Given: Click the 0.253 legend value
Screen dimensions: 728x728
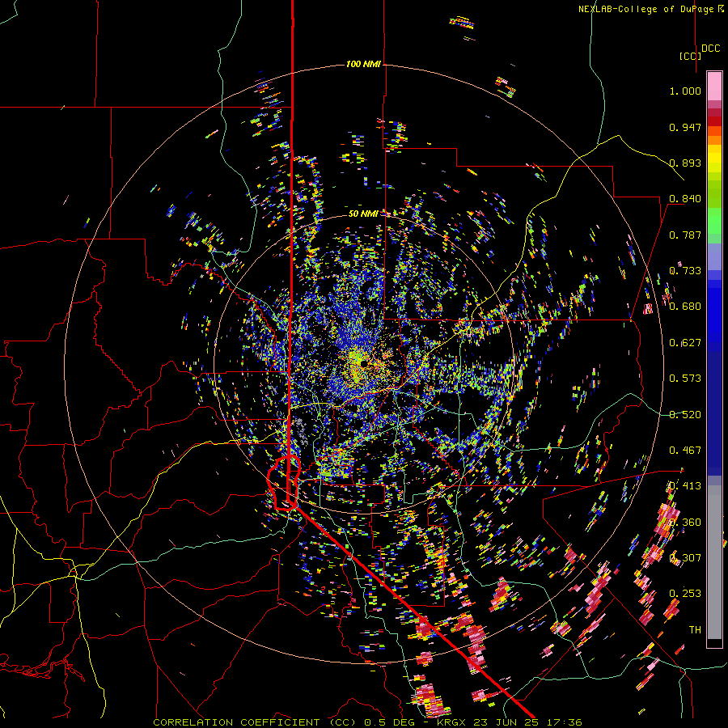Looking at the screenshot, I should [x=685, y=594].
